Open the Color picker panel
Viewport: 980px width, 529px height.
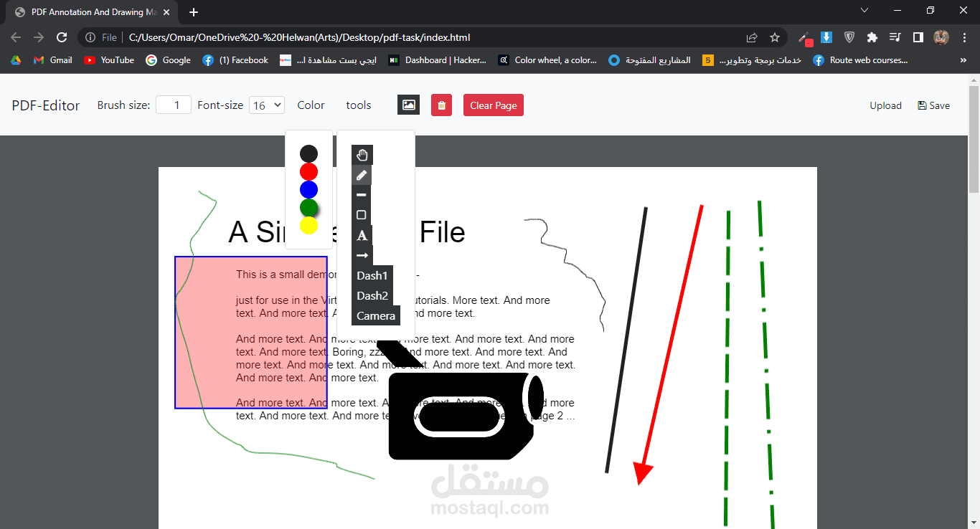(x=311, y=105)
